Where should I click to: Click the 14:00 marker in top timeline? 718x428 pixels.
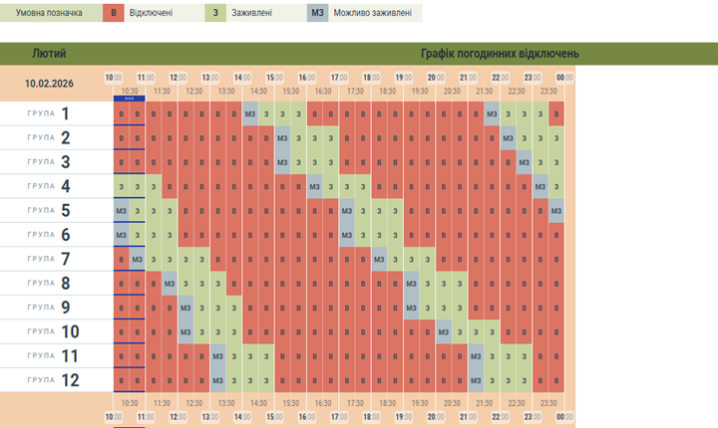point(242,77)
